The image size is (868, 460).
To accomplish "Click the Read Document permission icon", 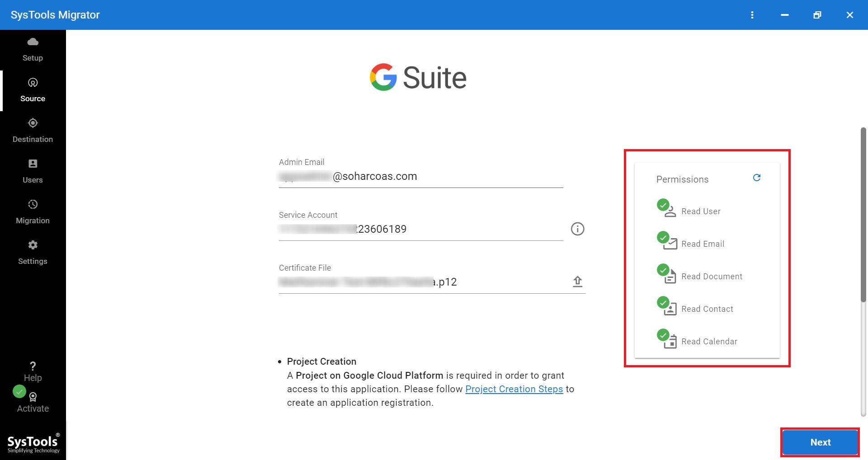I will tap(667, 273).
